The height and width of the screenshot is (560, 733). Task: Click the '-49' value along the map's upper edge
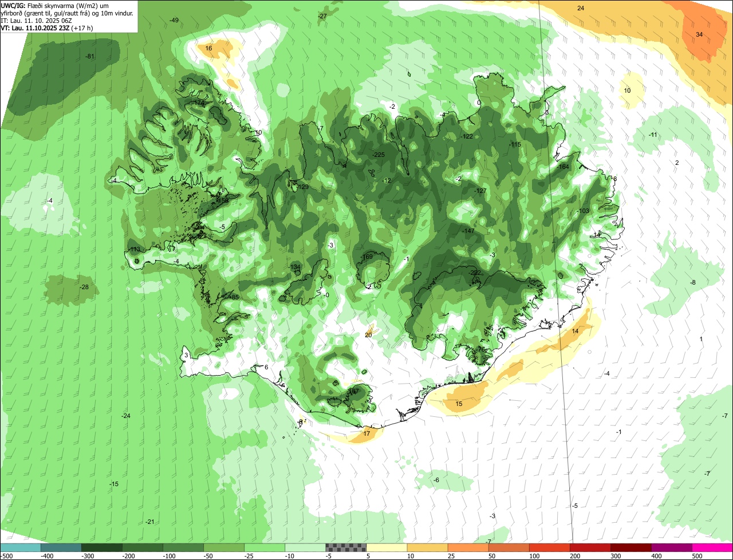(x=174, y=20)
